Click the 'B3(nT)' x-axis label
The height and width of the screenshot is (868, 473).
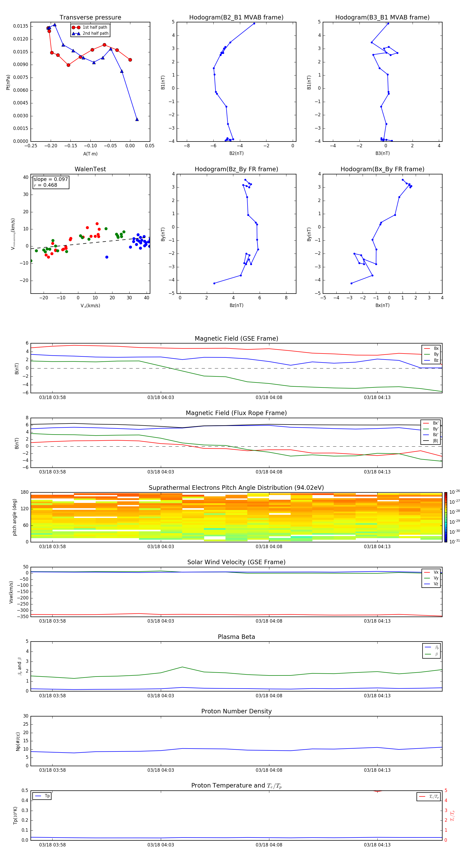[382, 153]
